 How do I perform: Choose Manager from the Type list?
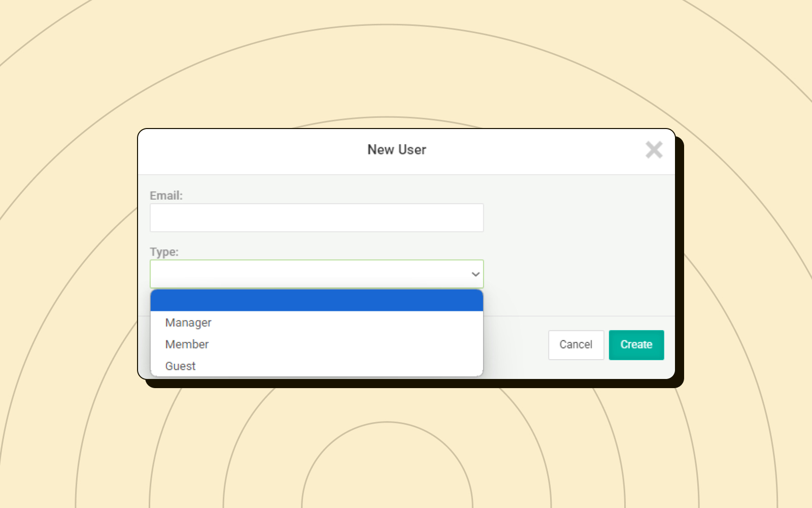click(x=317, y=323)
